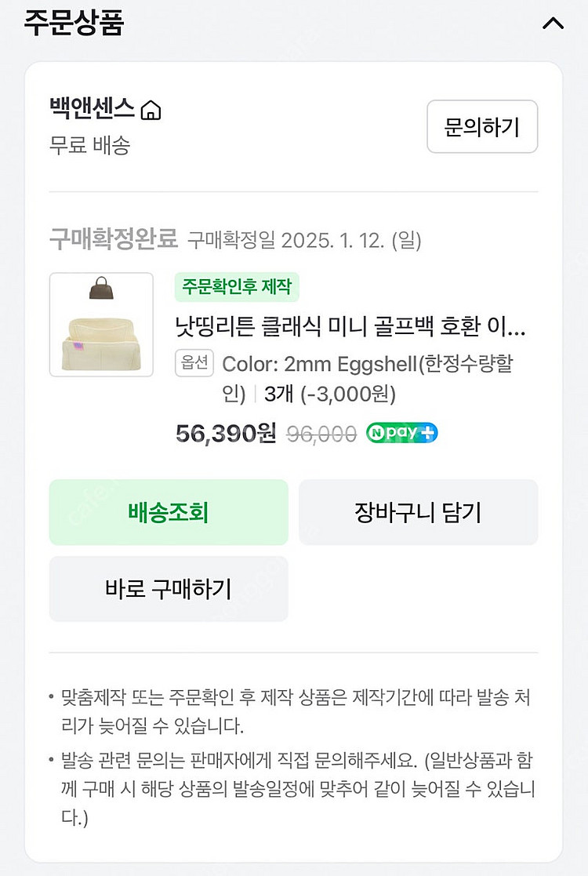The image size is (588, 876).
Task: Click the 주문확인후 제작 badge
Action: click(x=237, y=286)
